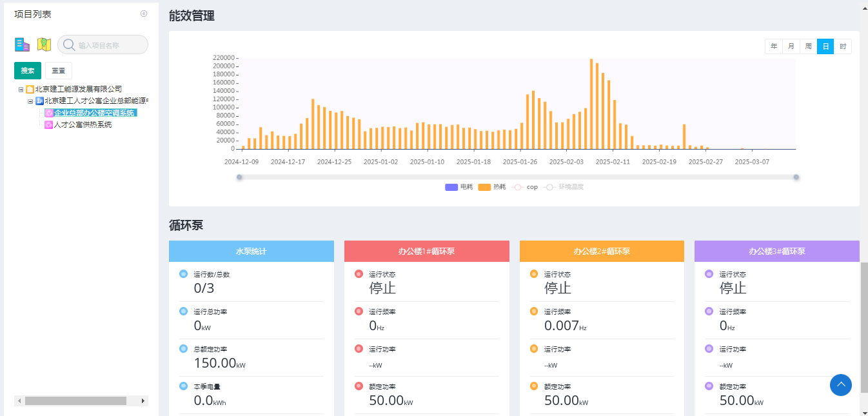Screen dimensions: 868x416
Task: Open the project list view icon
Action: click(x=23, y=45)
